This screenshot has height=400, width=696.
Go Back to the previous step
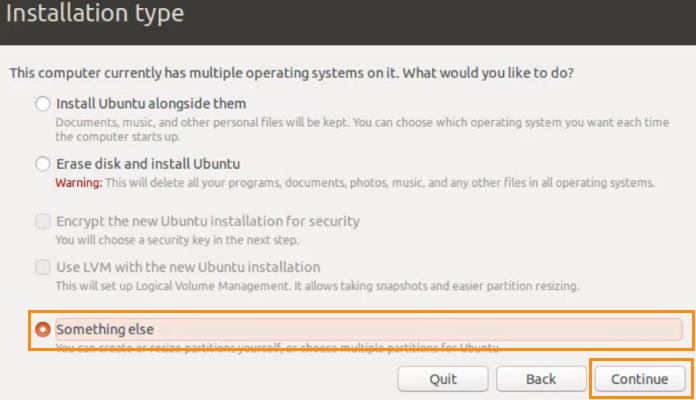(541, 379)
